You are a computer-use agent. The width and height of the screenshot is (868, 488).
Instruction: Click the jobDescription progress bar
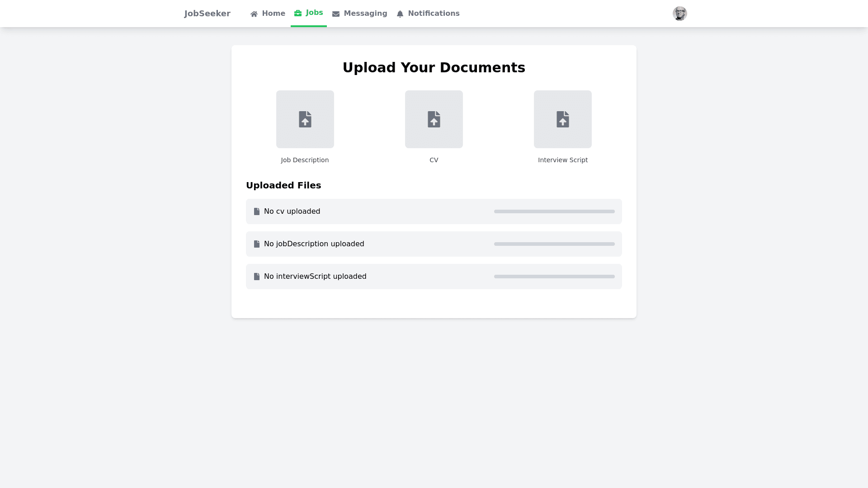[554, 244]
